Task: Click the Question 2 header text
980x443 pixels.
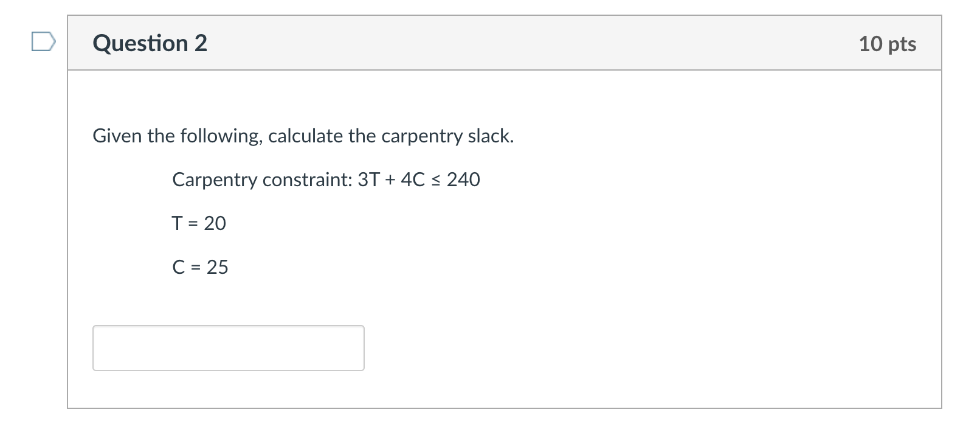Action: [x=150, y=43]
